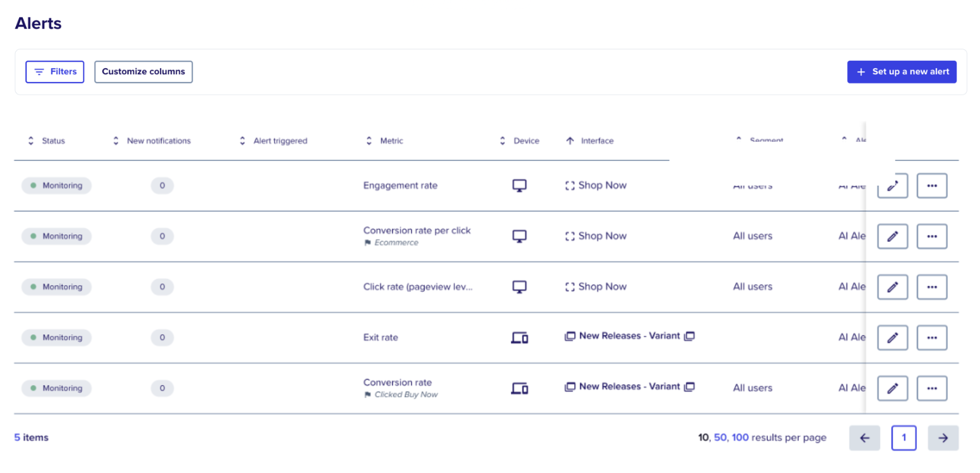Click zone icon beside Shop Now in Engagement row

[x=570, y=186]
